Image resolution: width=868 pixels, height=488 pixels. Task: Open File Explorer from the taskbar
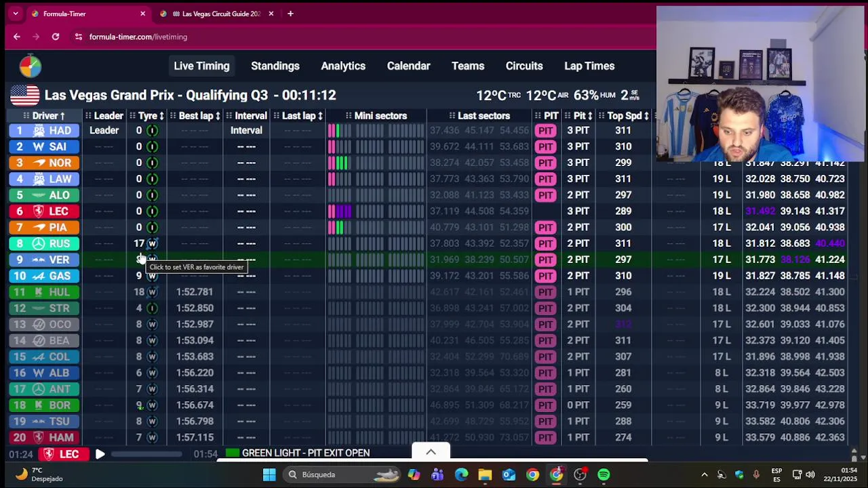485,474
